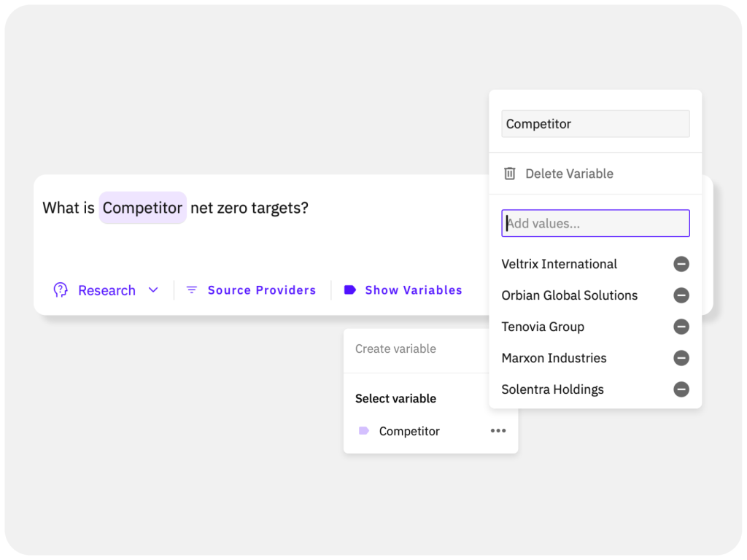Select the Competitor pill in the question

pyautogui.click(x=142, y=208)
